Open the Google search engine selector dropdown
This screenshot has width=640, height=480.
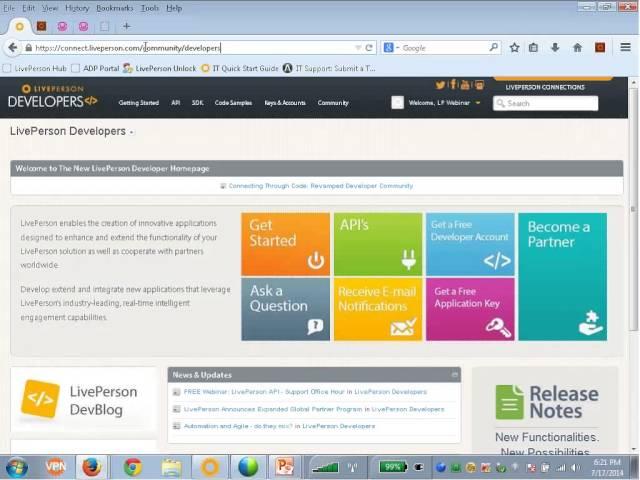coord(397,48)
